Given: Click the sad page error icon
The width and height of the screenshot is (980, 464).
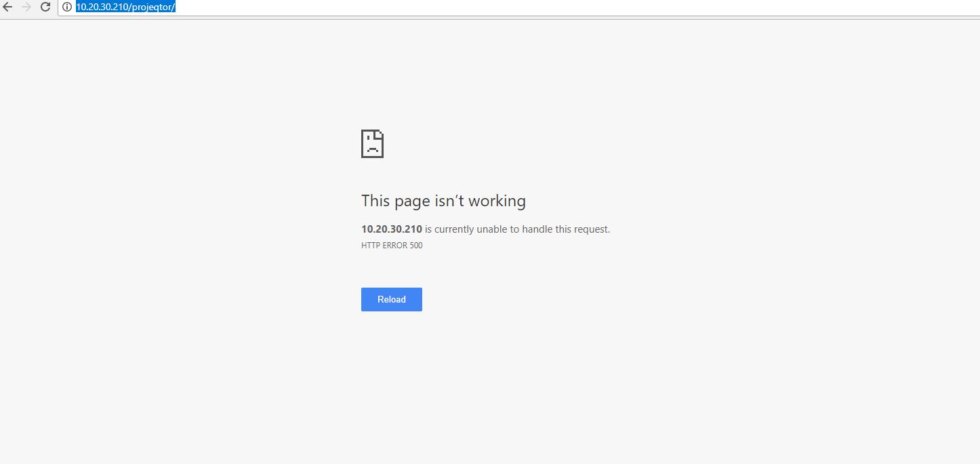Looking at the screenshot, I should coord(372,144).
